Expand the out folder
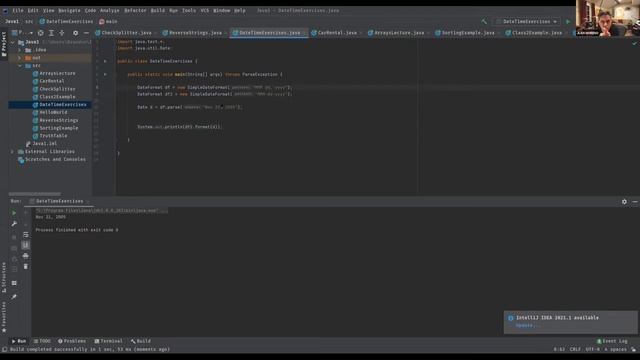This screenshot has height=360, width=640. coord(20,58)
